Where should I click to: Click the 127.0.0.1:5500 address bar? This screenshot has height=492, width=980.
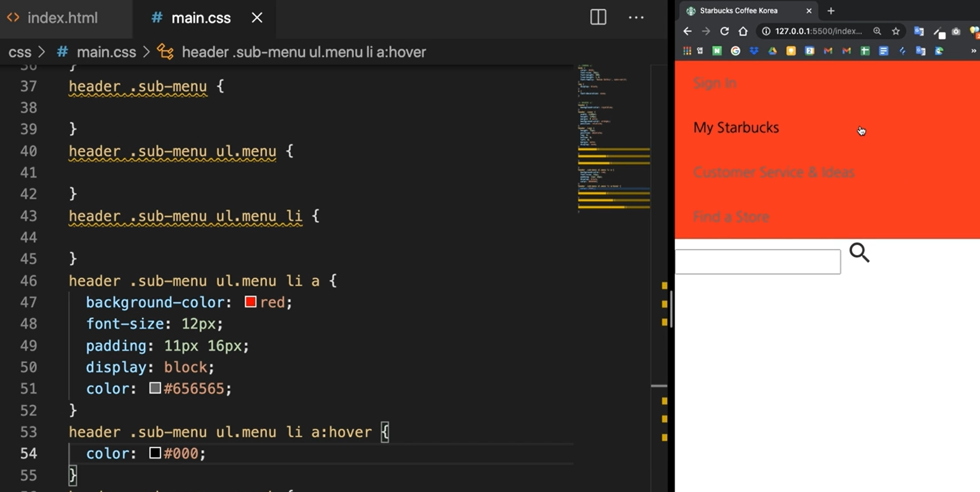coord(818,31)
